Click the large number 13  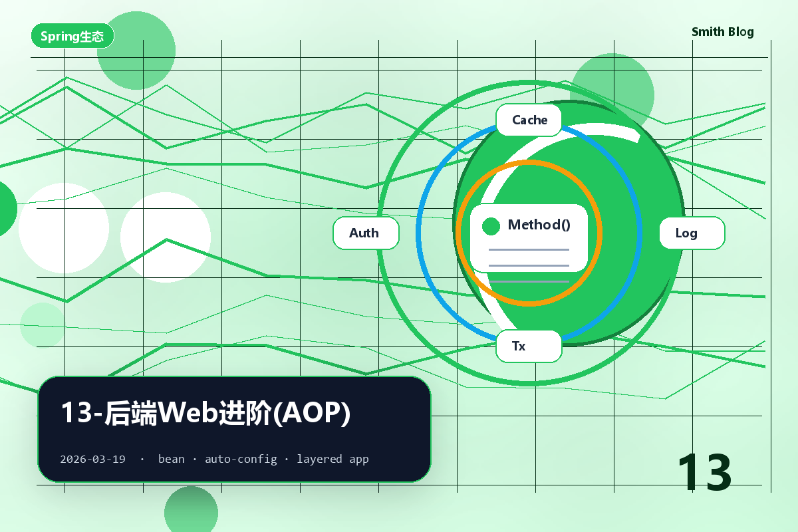click(x=705, y=472)
